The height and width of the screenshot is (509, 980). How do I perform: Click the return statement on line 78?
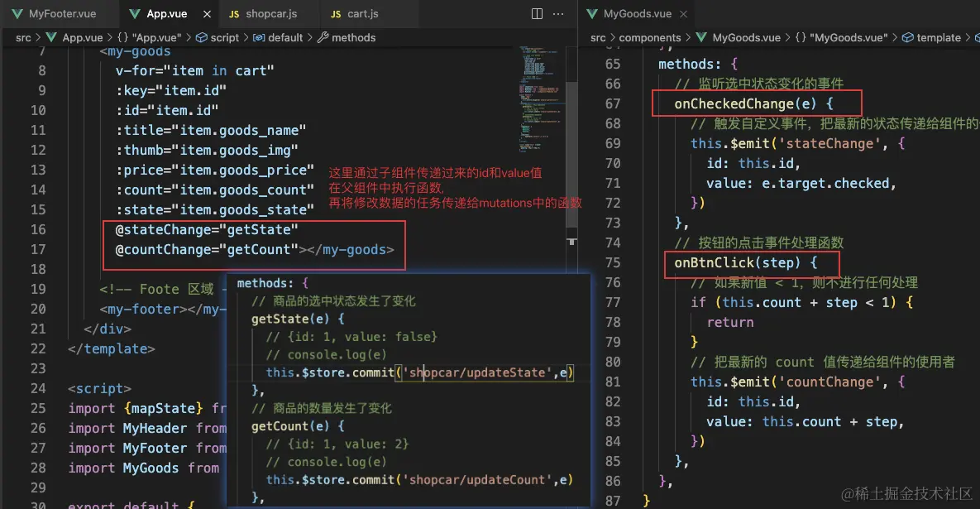pyautogui.click(x=730, y=323)
